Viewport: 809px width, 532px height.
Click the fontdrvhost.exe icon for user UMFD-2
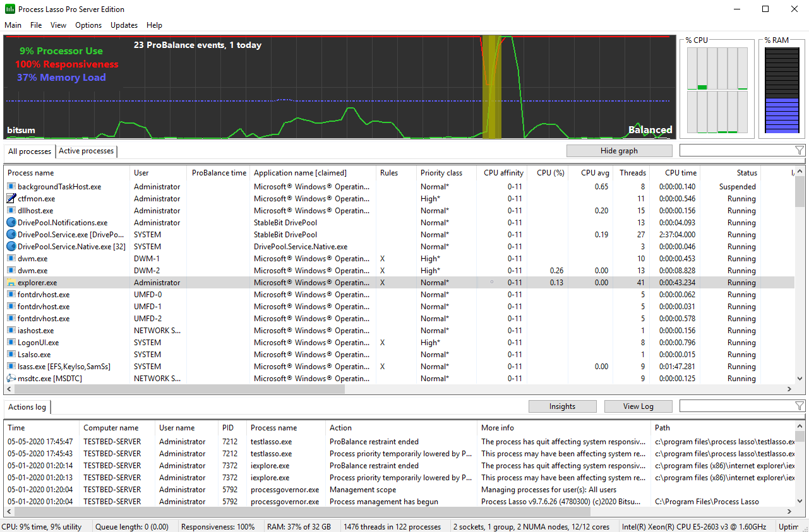click(11, 319)
